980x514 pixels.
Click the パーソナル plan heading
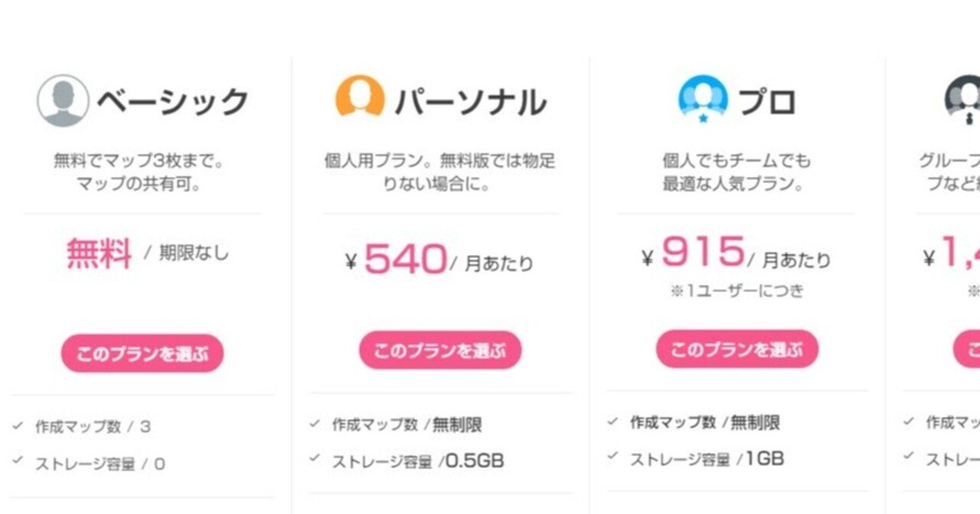(x=470, y=102)
